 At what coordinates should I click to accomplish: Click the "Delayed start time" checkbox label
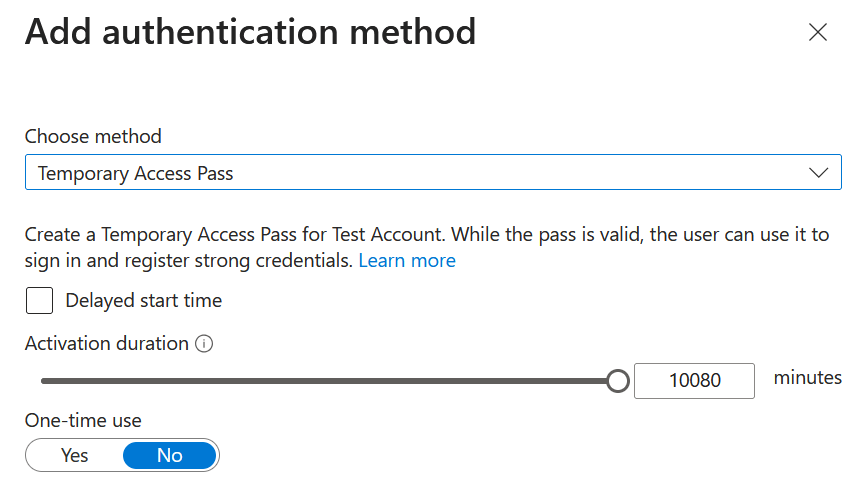click(144, 301)
